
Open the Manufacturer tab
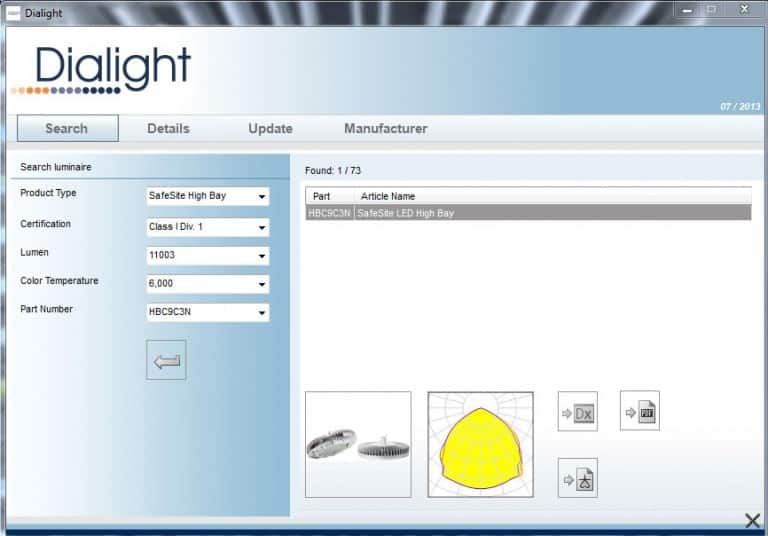pyautogui.click(x=386, y=128)
